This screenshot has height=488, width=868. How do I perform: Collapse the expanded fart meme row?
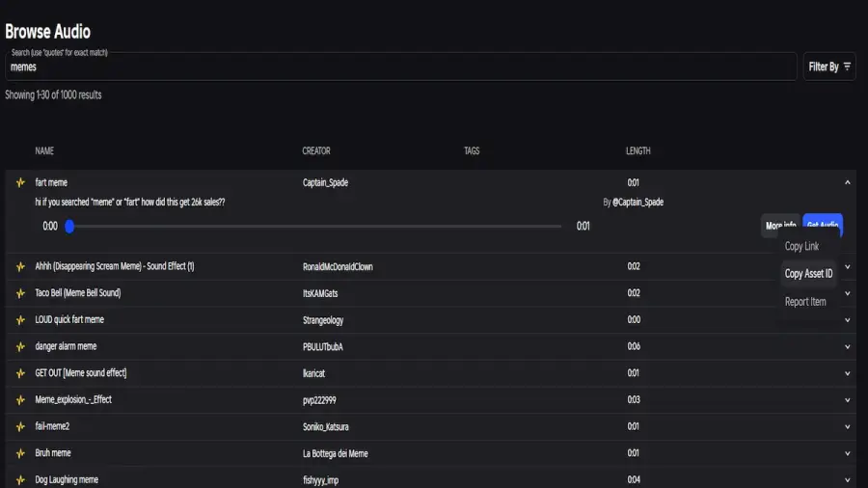847,182
